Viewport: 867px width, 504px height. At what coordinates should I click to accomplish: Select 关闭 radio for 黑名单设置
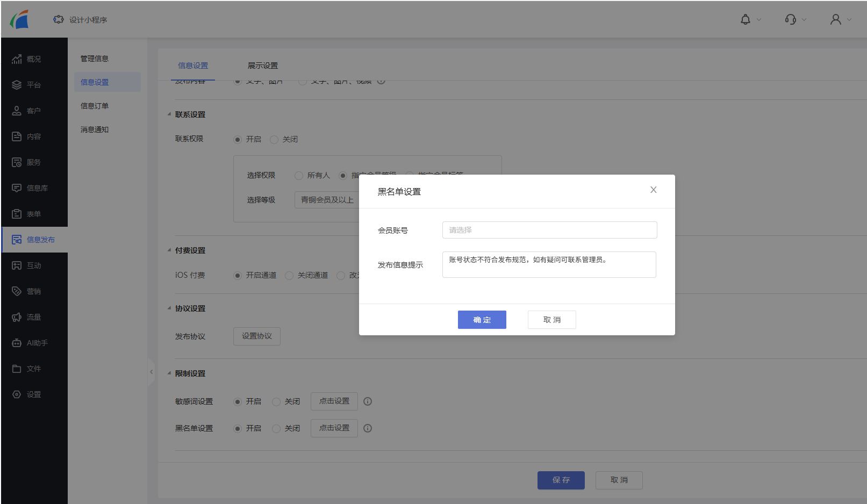click(276, 429)
